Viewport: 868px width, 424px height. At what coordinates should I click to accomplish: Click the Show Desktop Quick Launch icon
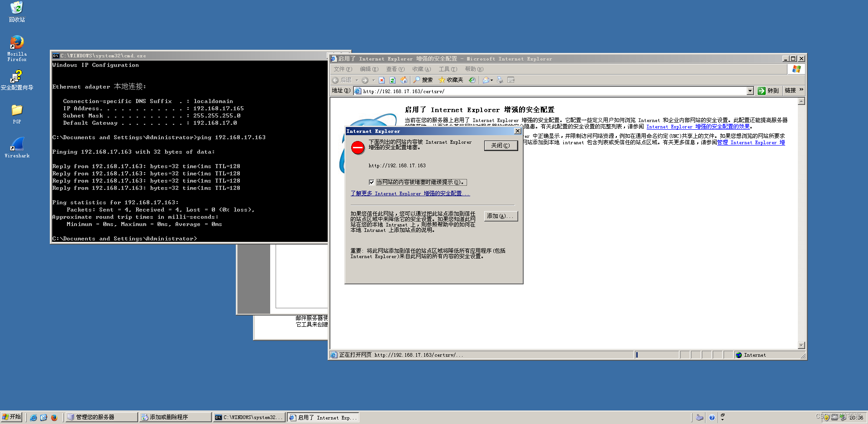[x=43, y=417]
